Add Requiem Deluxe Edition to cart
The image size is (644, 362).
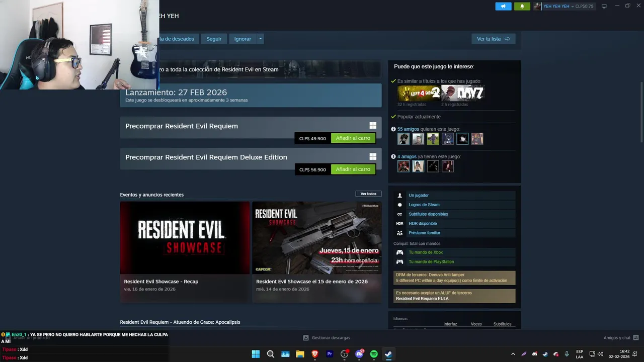click(353, 169)
